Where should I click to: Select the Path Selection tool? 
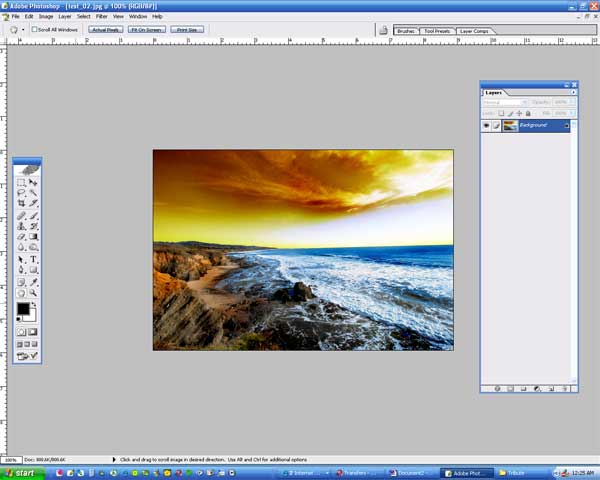[21, 260]
